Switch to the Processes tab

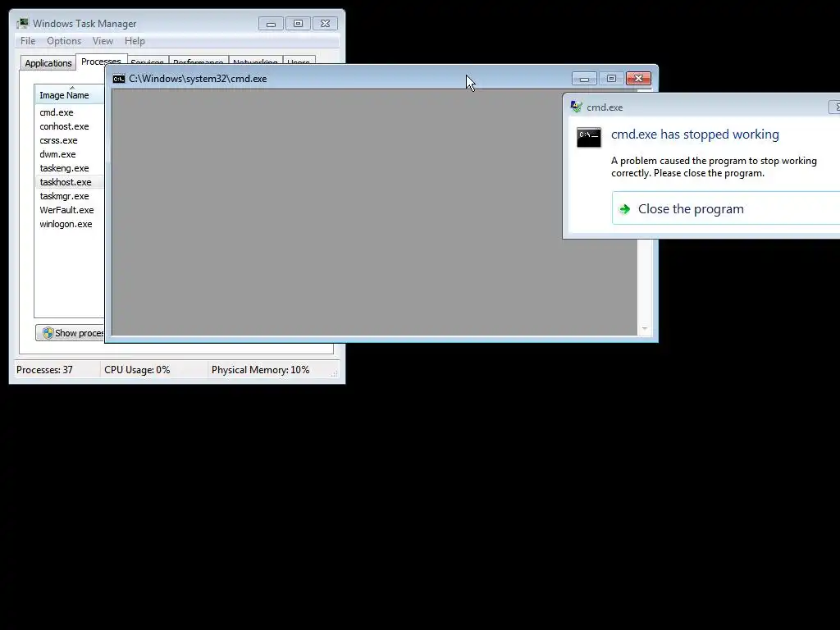(x=101, y=61)
